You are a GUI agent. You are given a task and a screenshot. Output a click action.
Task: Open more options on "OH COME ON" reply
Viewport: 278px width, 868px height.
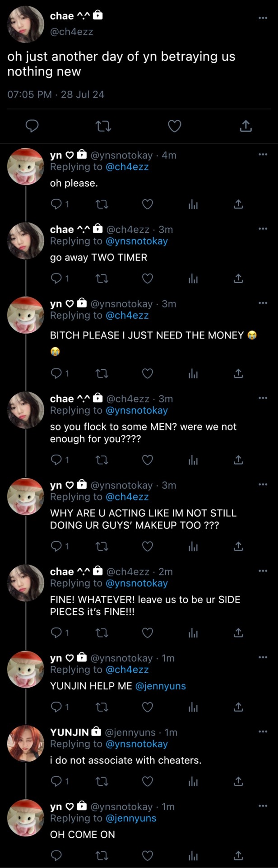coord(263,806)
